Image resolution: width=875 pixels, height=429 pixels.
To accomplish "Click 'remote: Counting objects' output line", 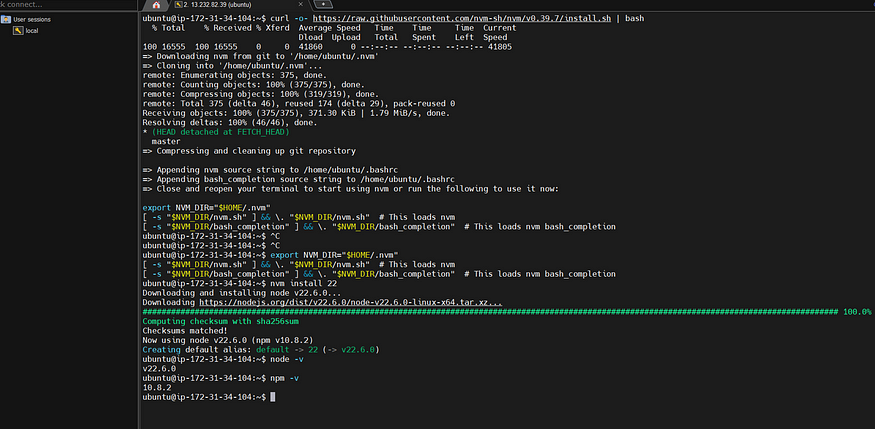I will click(x=253, y=85).
